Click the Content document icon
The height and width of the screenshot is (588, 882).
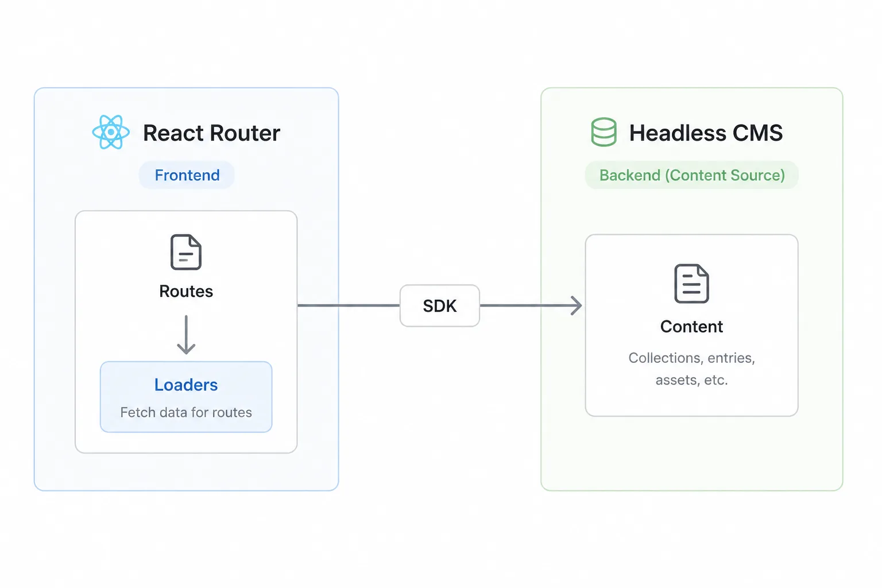(691, 283)
